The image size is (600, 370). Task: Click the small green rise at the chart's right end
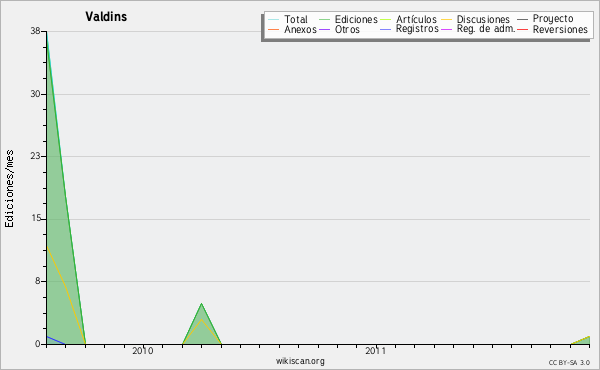pos(584,341)
